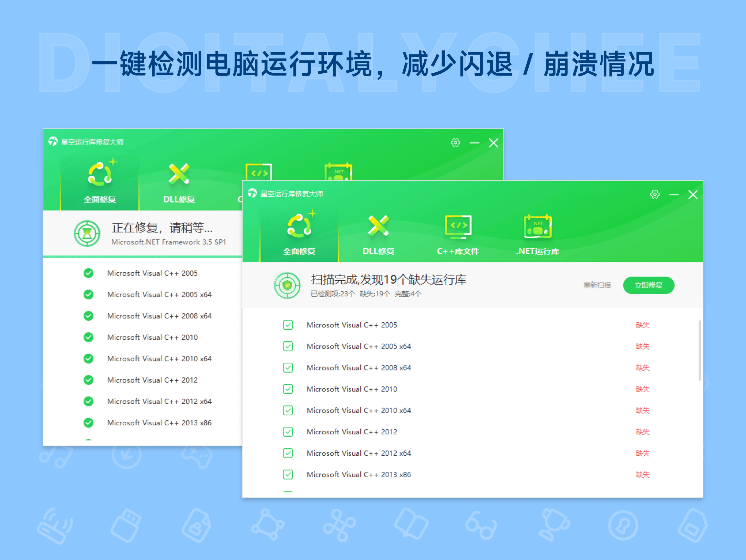
Task: Switch to the 全面修复 tab
Action: (299, 236)
